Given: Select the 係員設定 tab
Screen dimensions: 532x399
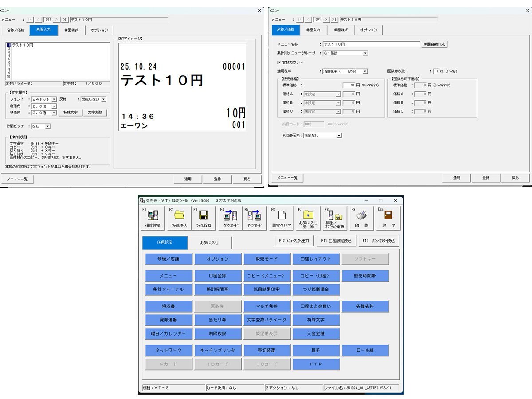Looking at the screenshot, I should pos(165,243).
